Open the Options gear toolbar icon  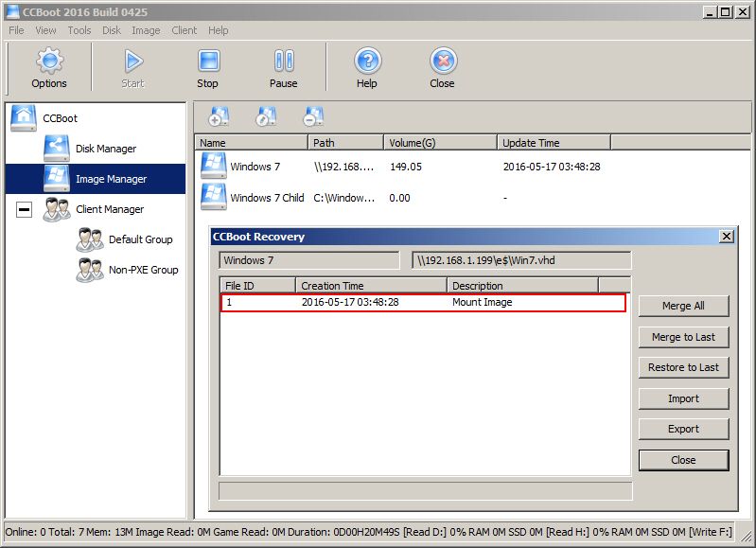coord(49,61)
